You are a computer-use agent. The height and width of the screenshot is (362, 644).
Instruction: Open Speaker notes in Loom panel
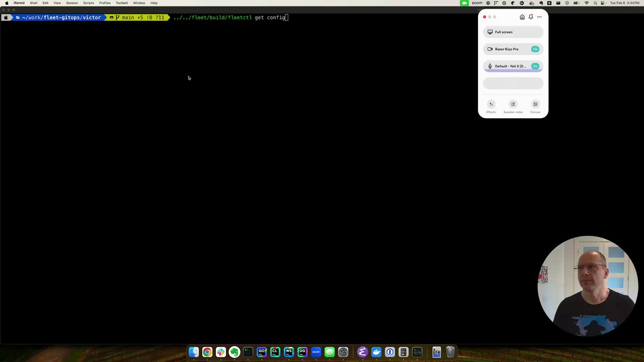point(513,107)
